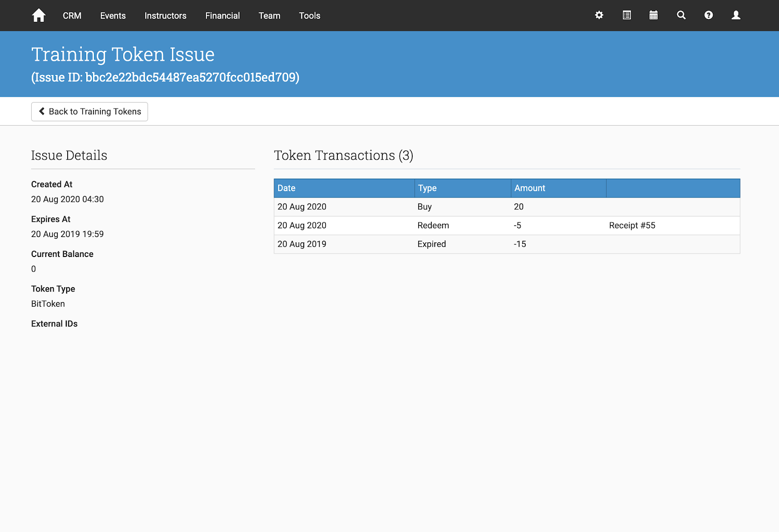This screenshot has width=779, height=532.
Task: Click the search magnifier icon
Action: point(681,15)
